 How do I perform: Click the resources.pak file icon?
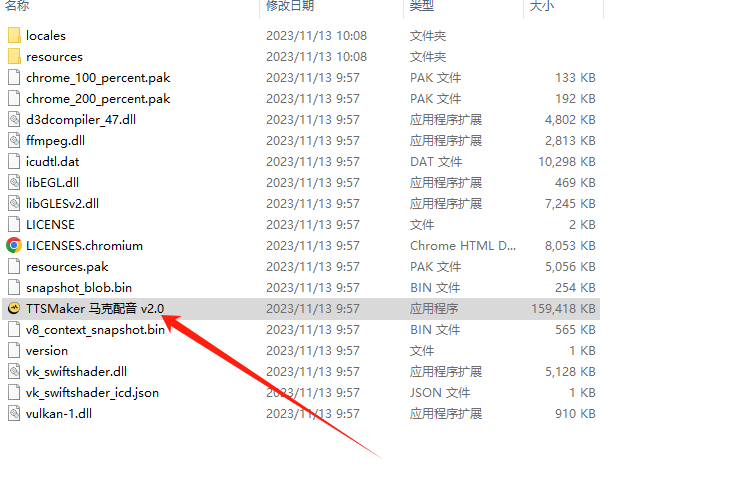pyautogui.click(x=14, y=266)
